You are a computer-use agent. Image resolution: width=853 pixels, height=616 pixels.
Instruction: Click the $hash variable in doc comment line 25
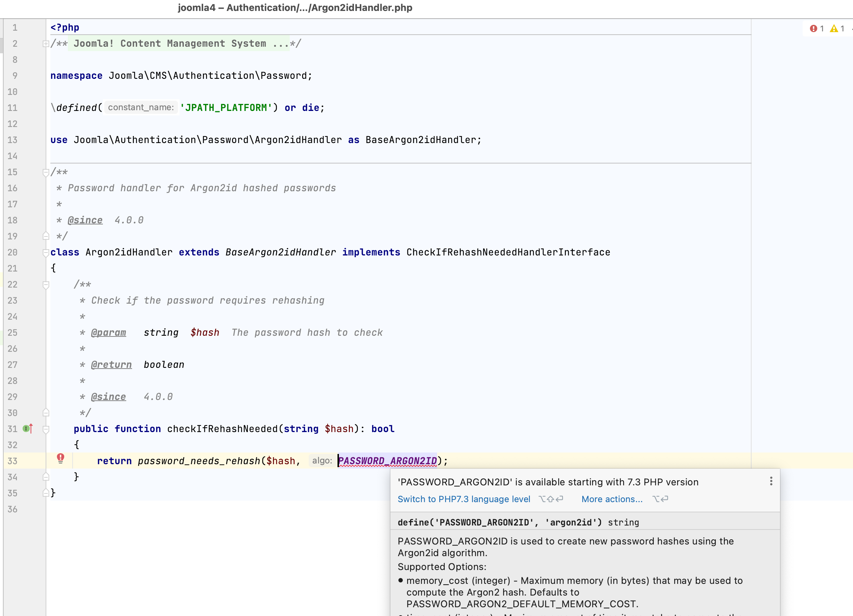tap(205, 333)
